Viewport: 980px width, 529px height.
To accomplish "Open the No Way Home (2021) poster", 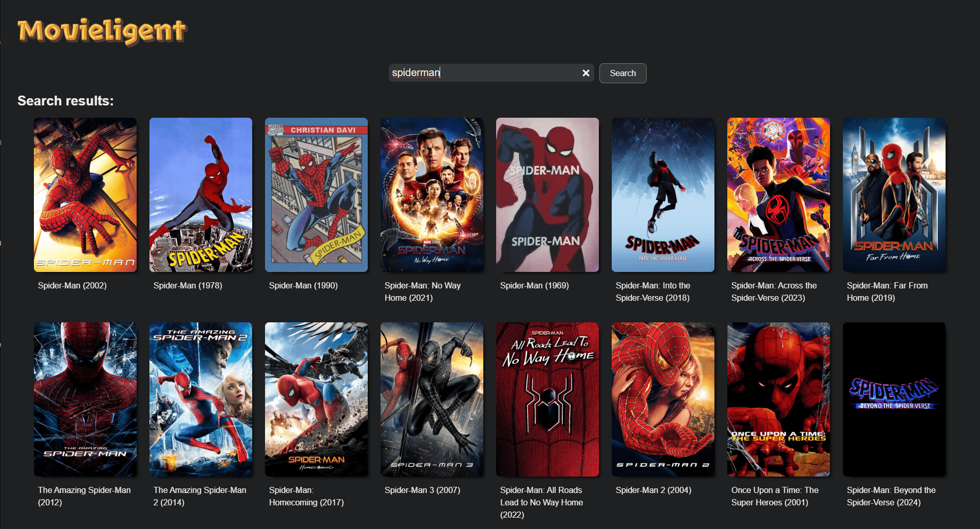I will pyautogui.click(x=432, y=195).
